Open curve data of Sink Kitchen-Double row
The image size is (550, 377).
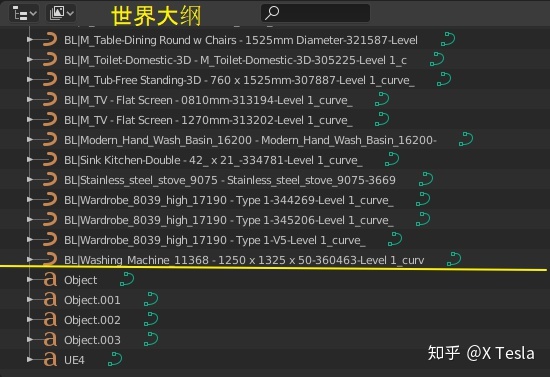pos(392,159)
